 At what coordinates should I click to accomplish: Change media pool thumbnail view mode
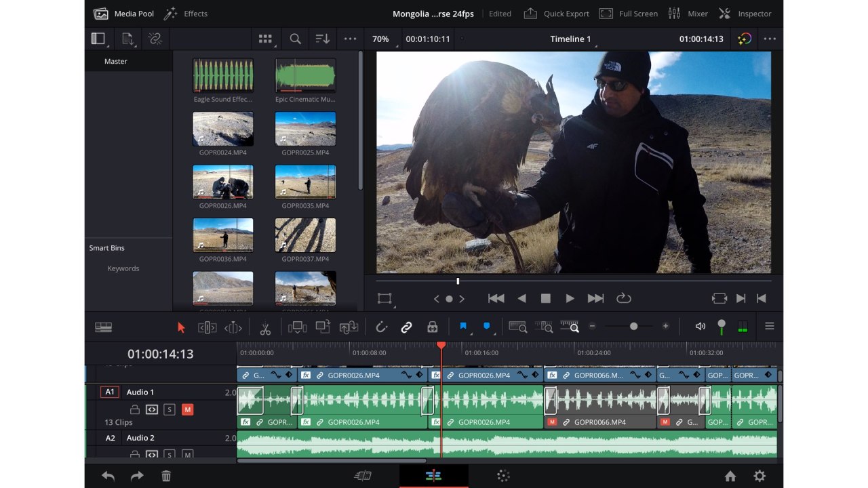click(x=266, y=39)
